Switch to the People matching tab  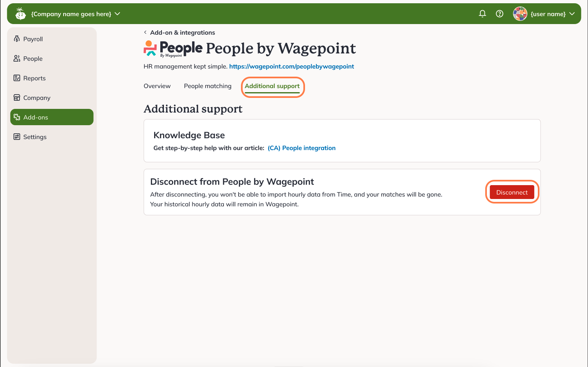[x=208, y=86]
